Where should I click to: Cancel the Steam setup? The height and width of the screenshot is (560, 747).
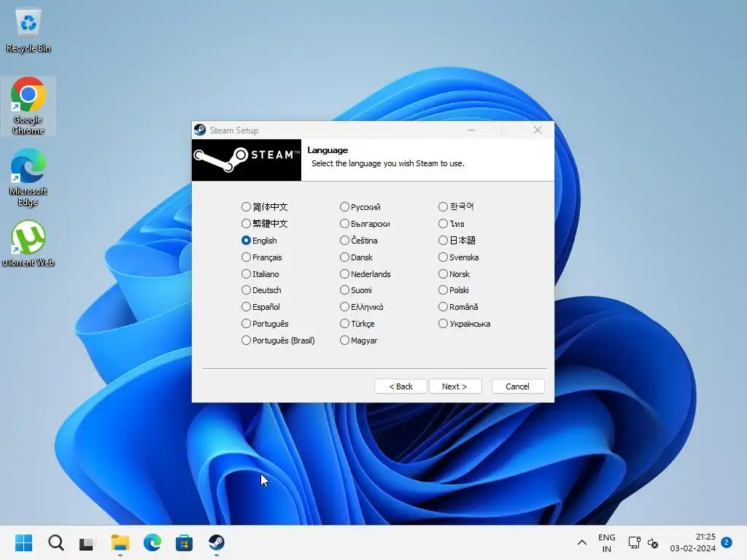click(x=517, y=386)
